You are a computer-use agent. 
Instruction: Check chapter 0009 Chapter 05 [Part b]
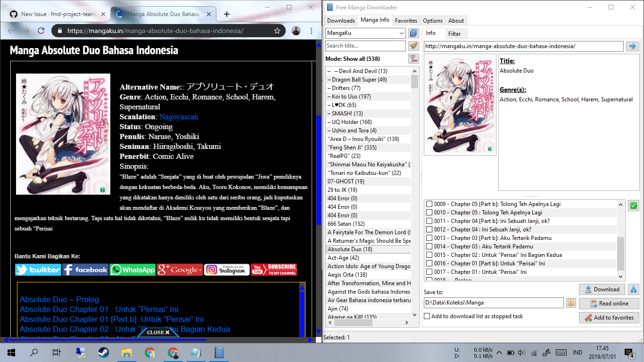point(429,204)
